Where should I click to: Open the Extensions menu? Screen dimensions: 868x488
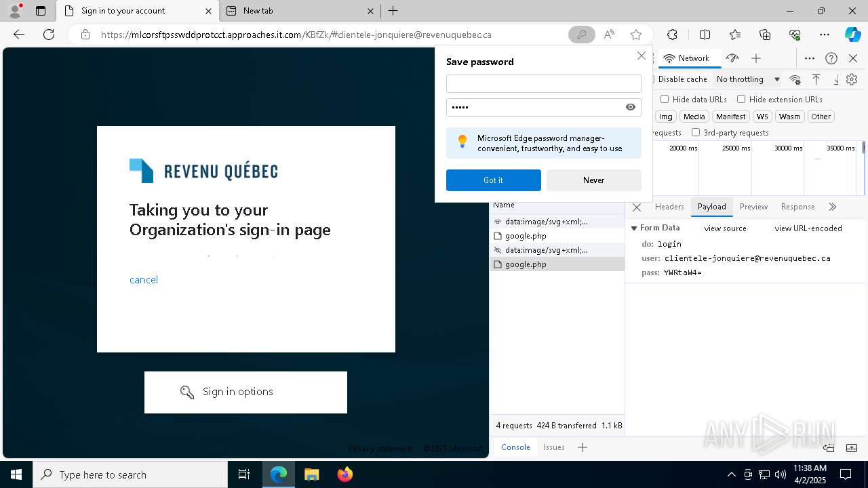click(672, 35)
